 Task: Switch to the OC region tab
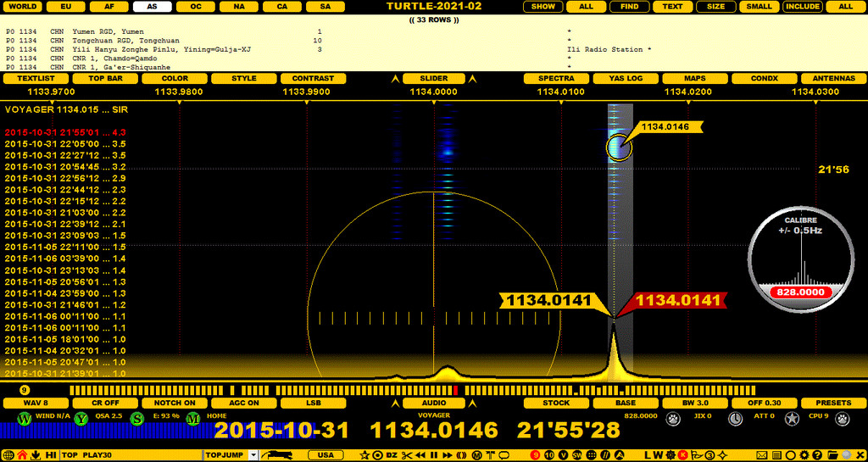pos(196,6)
